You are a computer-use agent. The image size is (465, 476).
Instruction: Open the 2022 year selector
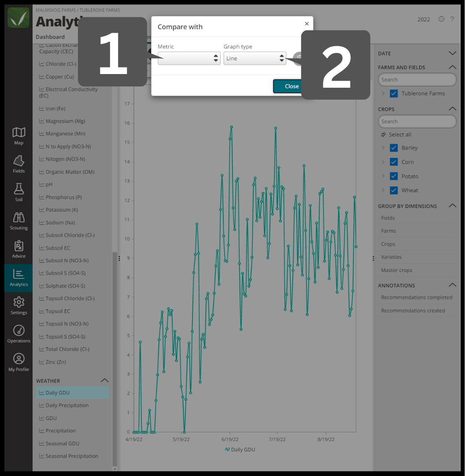pyautogui.click(x=424, y=19)
